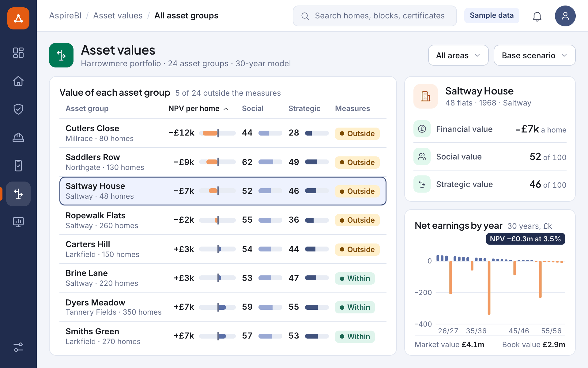Sort by NPV per home column
Viewport: 588px width, 368px height.
[x=198, y=109]
